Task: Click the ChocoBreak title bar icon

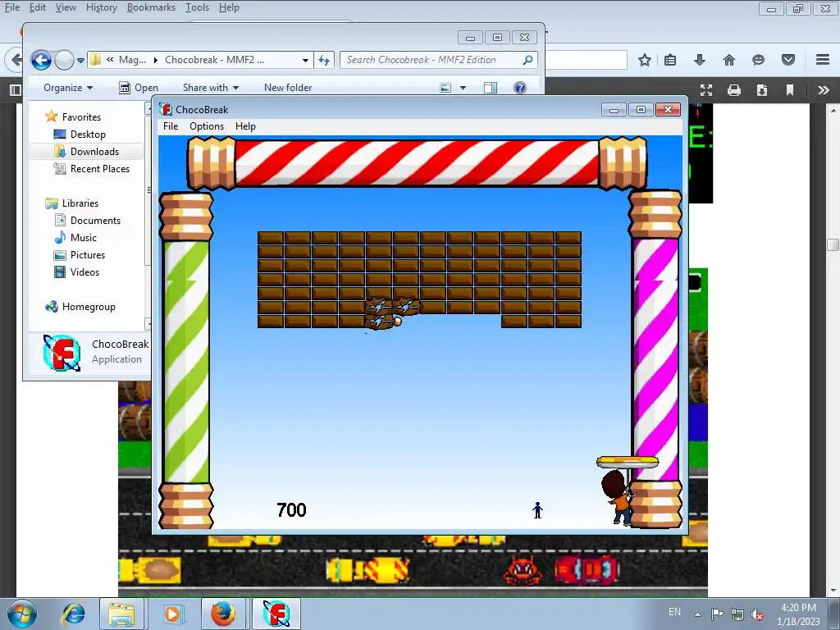Action: [x=166, y=109]
